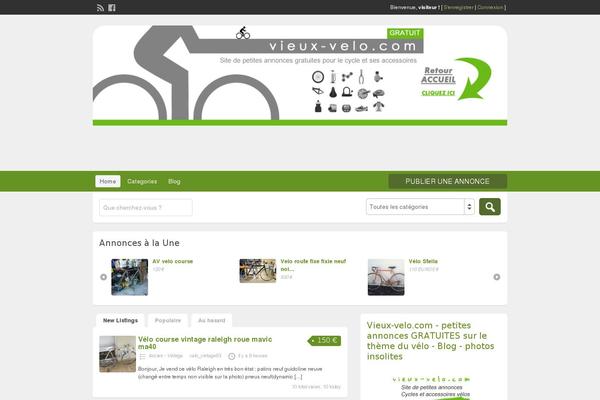Click the Vélo Stella thumbnail
This screenshot has width=600, height=400.
[x=386, y=277]
